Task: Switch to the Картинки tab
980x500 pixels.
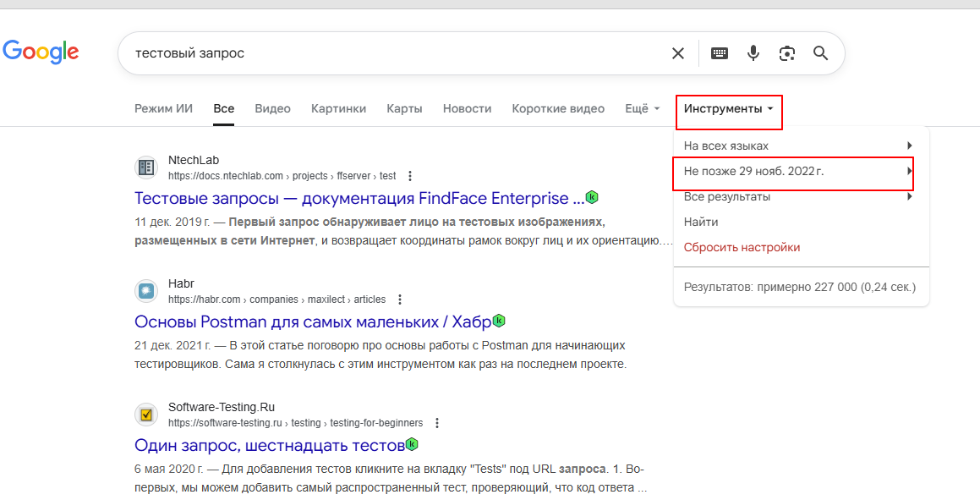Action: [x=338, y=109]
